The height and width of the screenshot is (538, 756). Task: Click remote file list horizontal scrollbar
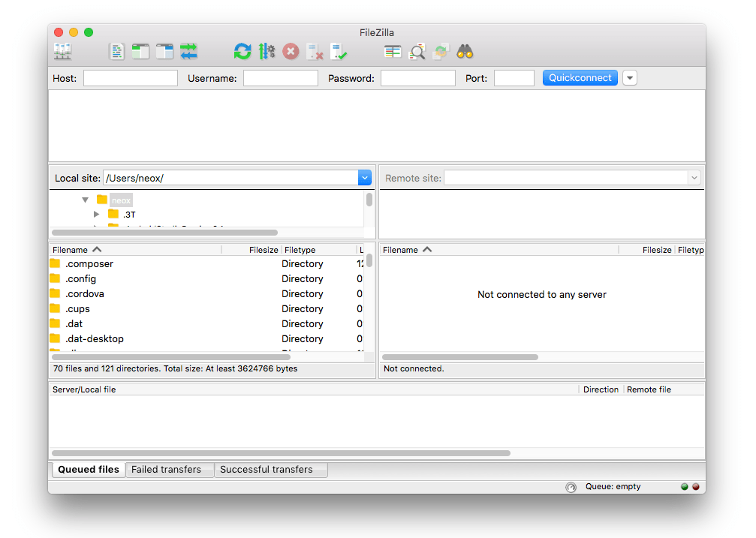[460, 357]
